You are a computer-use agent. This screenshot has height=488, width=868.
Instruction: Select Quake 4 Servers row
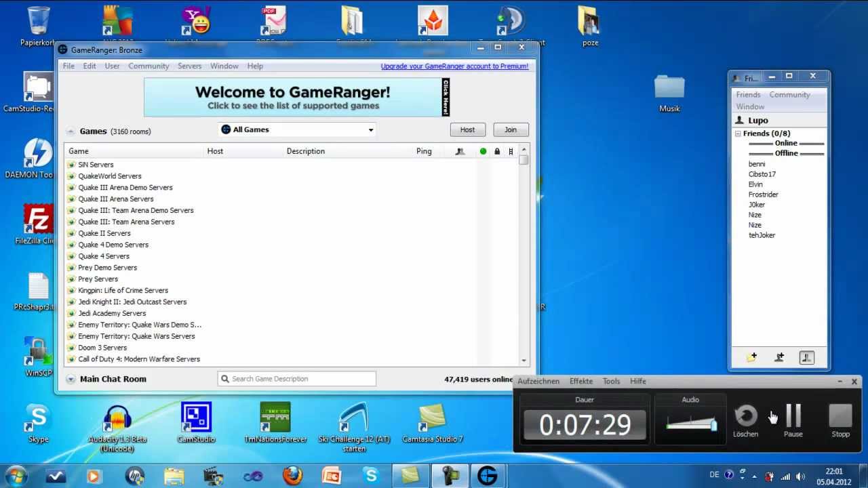(292, 256)
